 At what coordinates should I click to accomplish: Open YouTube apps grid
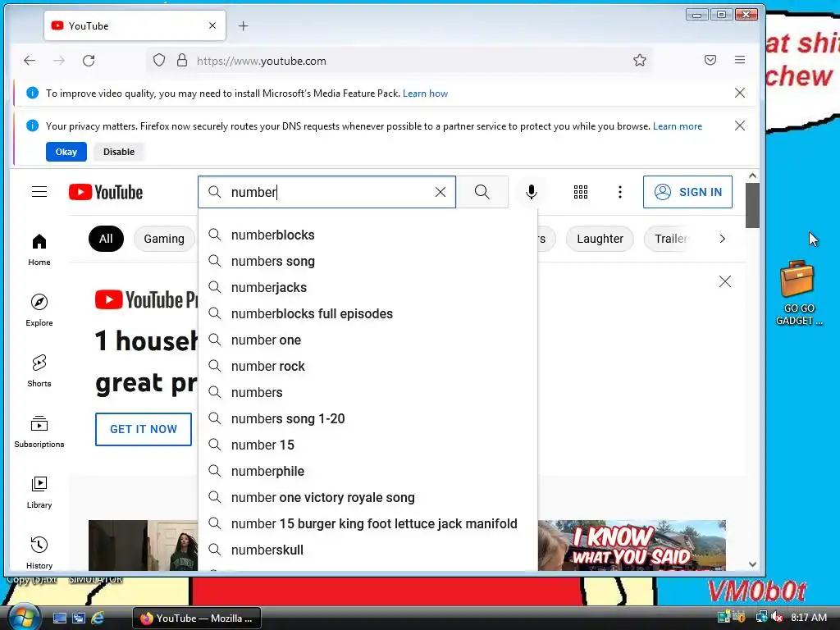[x=581, y=192]
